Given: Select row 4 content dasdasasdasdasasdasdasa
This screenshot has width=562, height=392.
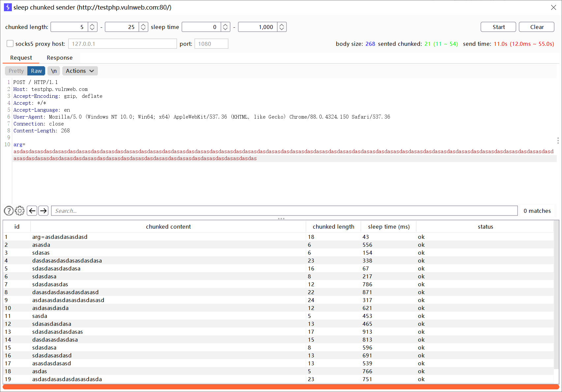Looking at the screenshot, I should (x=278, y=261).
